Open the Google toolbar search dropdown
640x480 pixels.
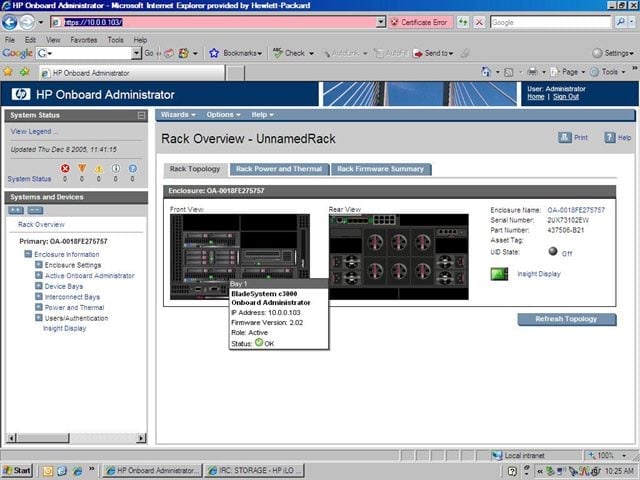(136, 53)
